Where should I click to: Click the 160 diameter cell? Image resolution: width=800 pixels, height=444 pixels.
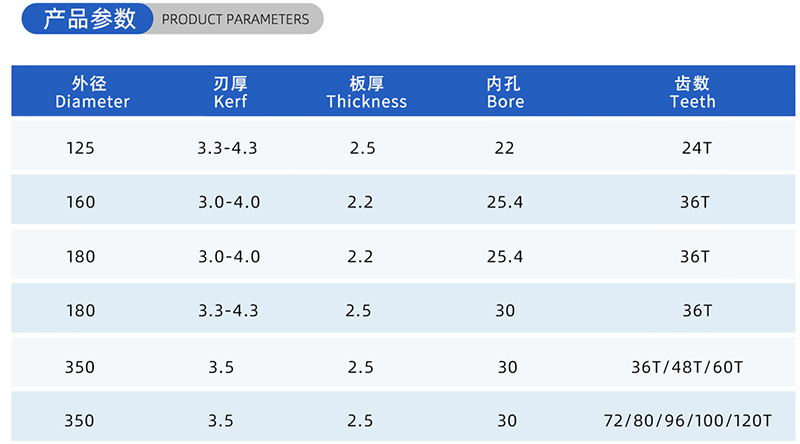(80, 202)
